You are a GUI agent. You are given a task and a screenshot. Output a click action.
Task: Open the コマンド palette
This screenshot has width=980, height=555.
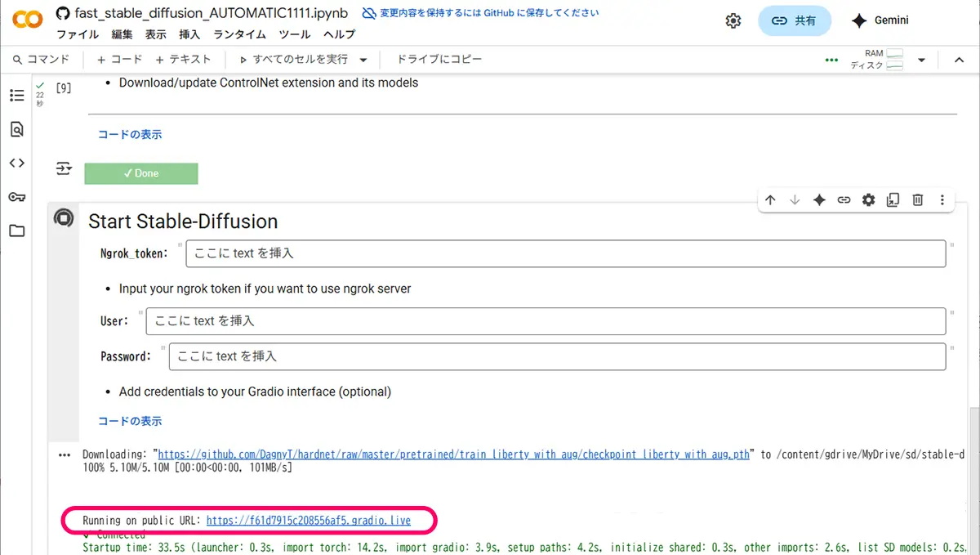pos(42,60)
